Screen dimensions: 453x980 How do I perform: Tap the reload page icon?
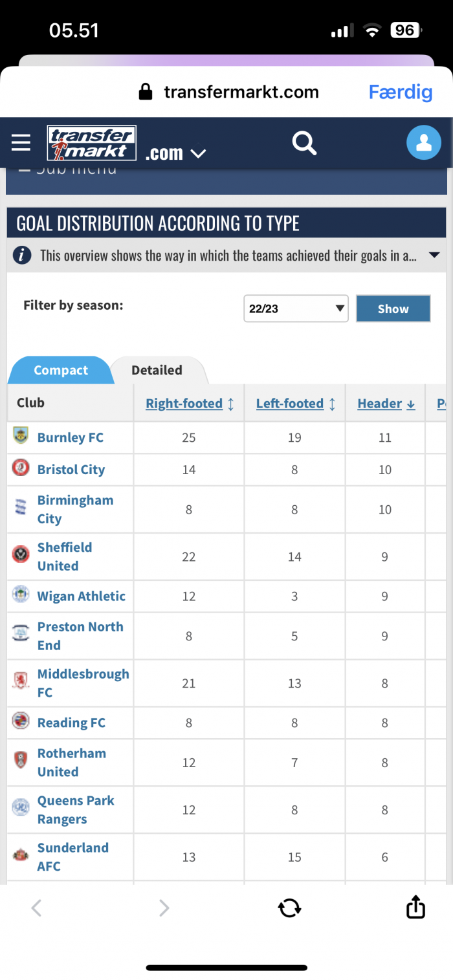(x=289, y=908)
